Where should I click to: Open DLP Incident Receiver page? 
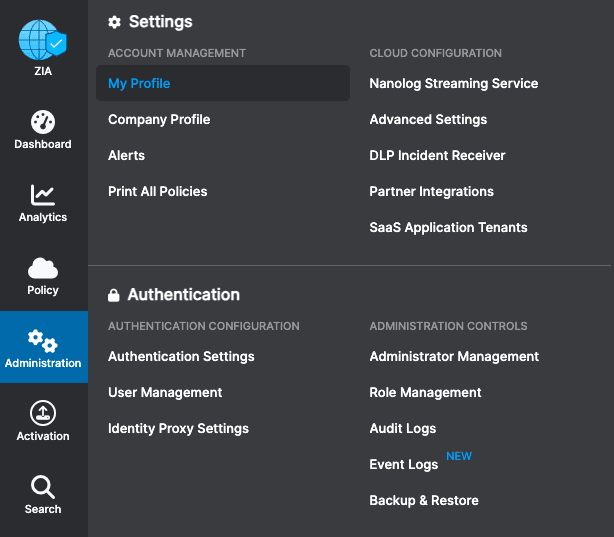437,155
